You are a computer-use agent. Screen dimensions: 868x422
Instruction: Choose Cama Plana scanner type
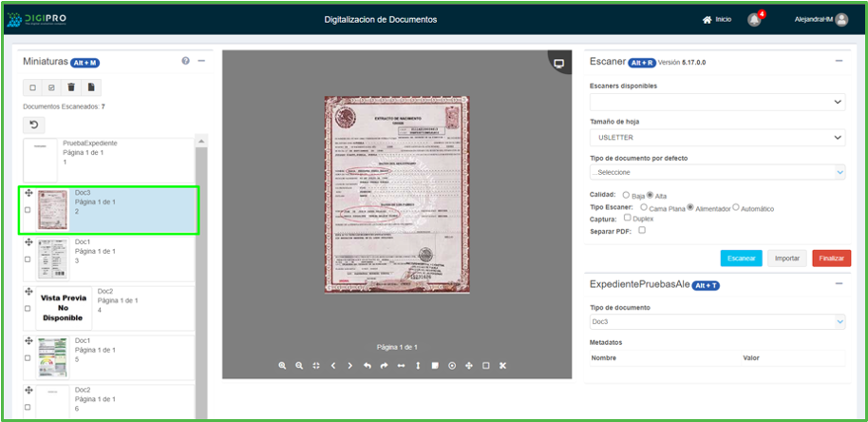point(645,207)
